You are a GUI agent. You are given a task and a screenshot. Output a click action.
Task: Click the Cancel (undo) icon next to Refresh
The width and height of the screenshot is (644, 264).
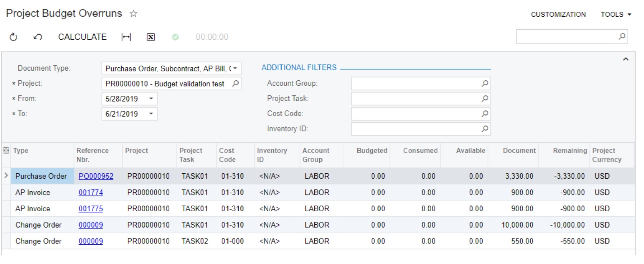(x=37, y=37)
